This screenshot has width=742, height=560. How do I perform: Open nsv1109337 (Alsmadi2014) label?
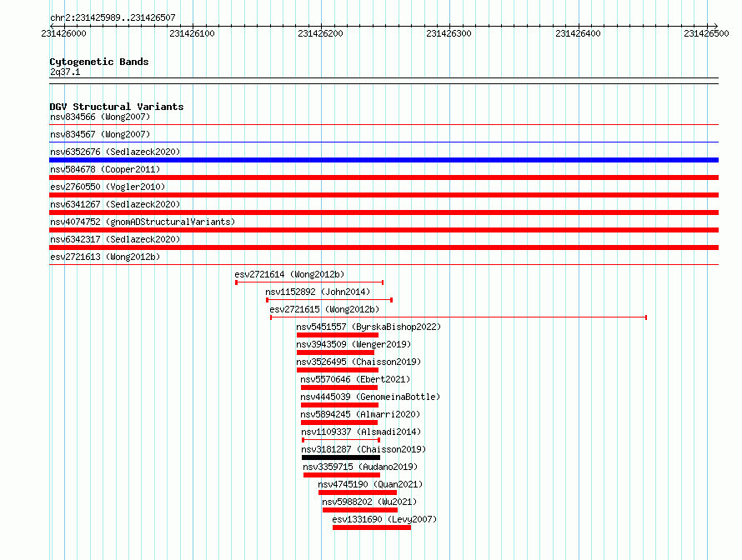pos(361,432)
